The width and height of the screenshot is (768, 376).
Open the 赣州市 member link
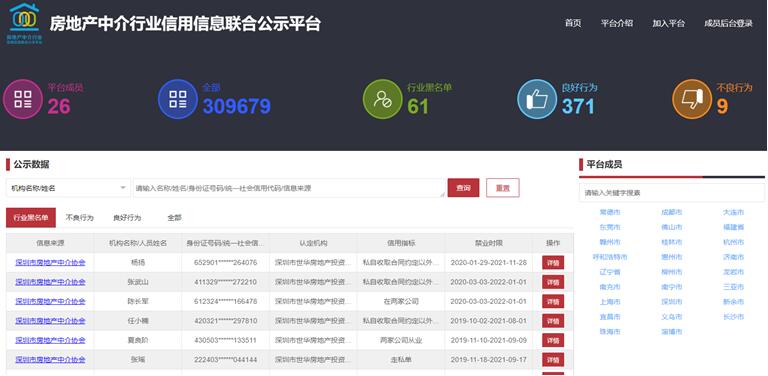click(610, 242)
